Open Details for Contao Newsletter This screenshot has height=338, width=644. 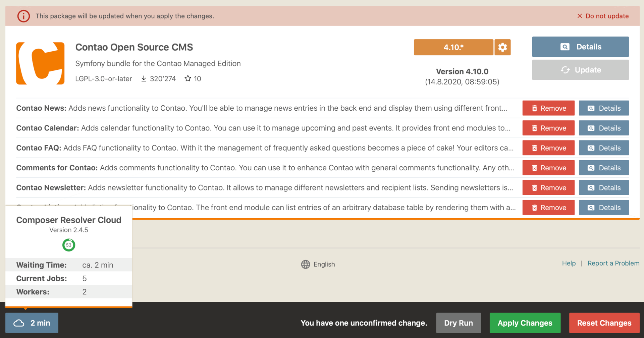[604, 188]
